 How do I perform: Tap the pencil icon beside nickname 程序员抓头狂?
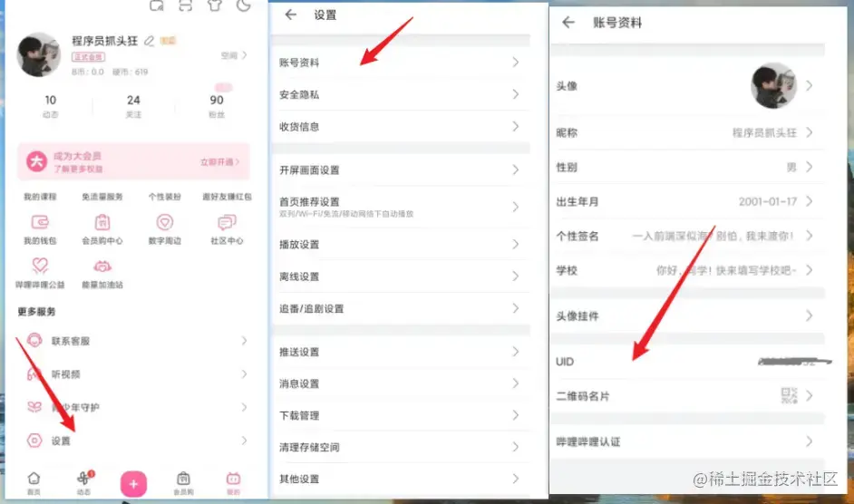click(150, 41)
